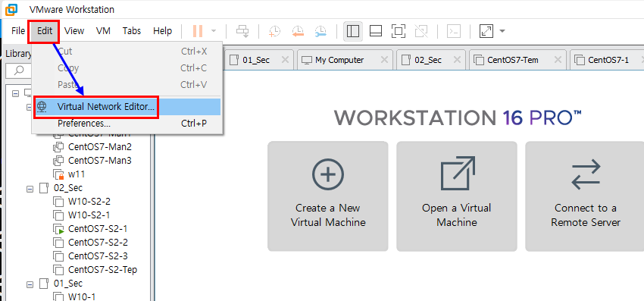The height and width of the screenshot is (301, 644).
Task: Click the Send Ctrl+Alt+Del toolbar icon
Action: pos(242,31)
